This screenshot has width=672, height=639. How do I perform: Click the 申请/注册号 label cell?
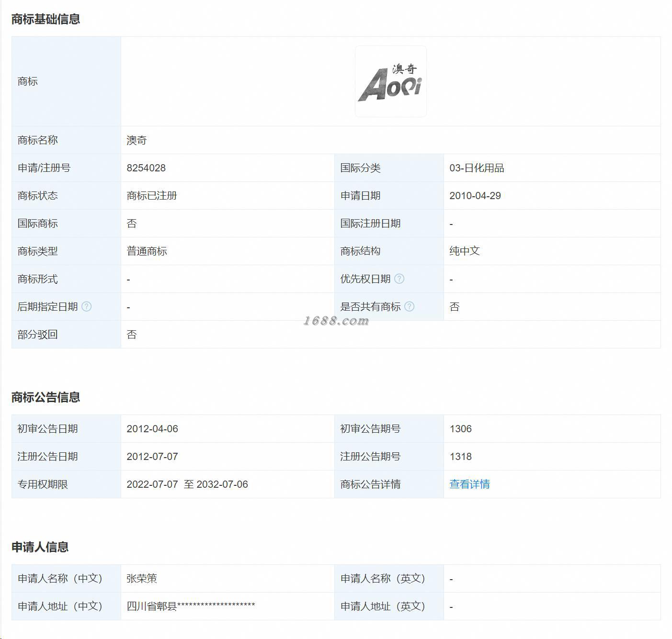pyautogui.click(x=66, y=168)
